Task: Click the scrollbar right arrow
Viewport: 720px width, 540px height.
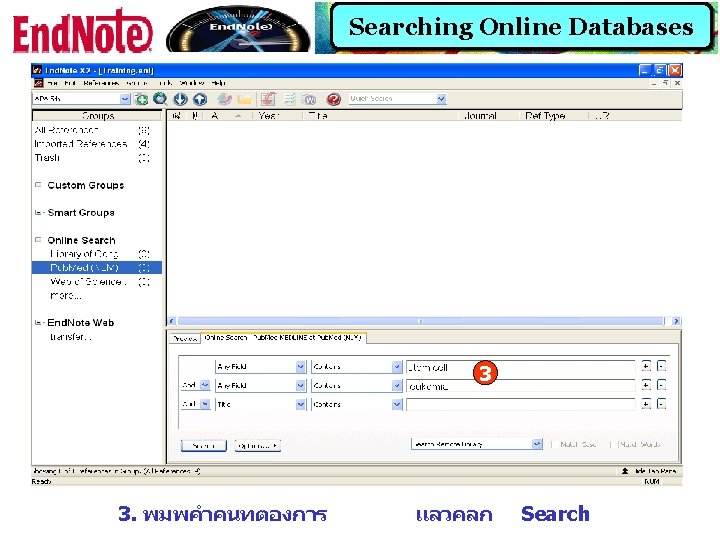Action: [x=676, y=321]
